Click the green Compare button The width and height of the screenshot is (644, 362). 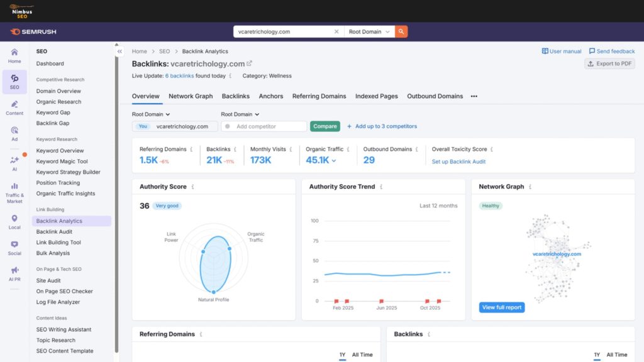(x=325, y=126)
